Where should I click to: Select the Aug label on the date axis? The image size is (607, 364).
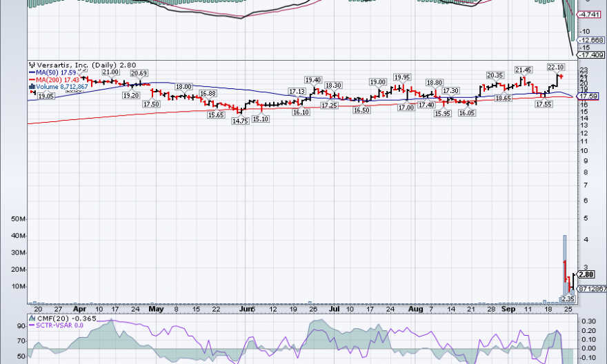coord(416,310)
